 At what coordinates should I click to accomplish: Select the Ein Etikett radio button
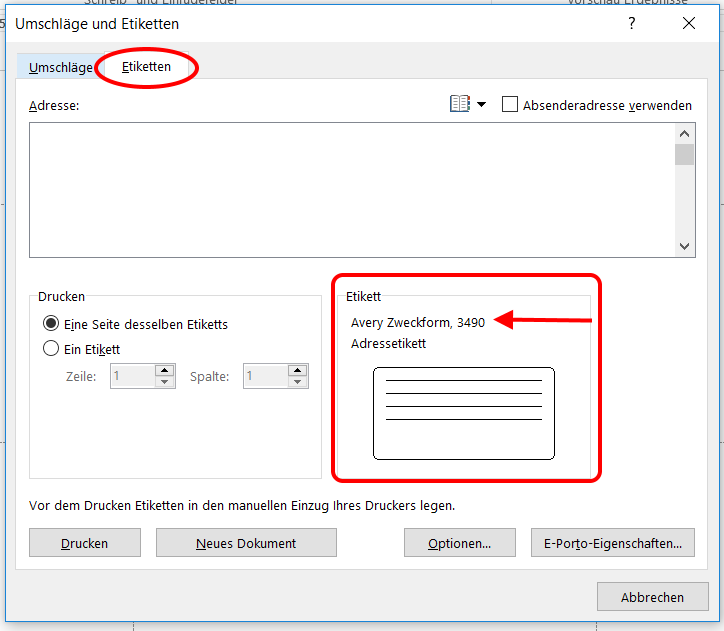point(51,349)
